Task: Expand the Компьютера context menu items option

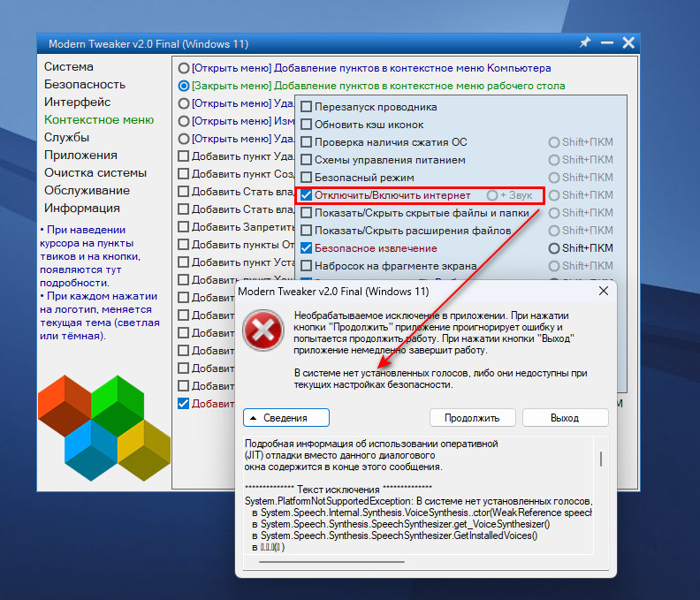Action: pyautogui.click(x=184, y=68)
